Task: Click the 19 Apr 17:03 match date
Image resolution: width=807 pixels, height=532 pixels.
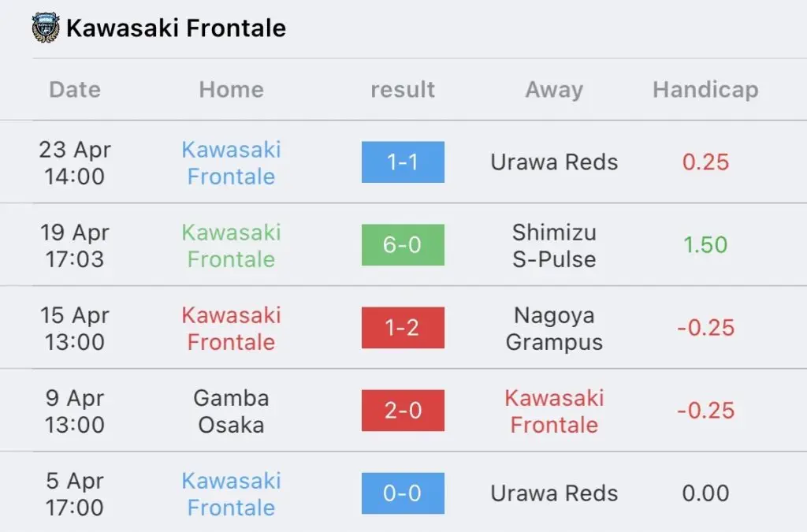Action: [x=75, y=245]
